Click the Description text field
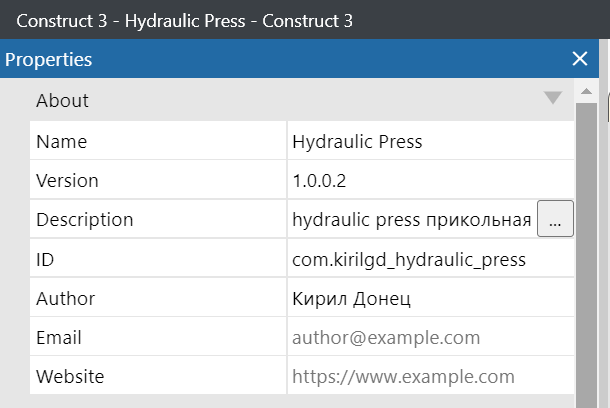This screenshot has height=408, width=610. click(412, 219)
